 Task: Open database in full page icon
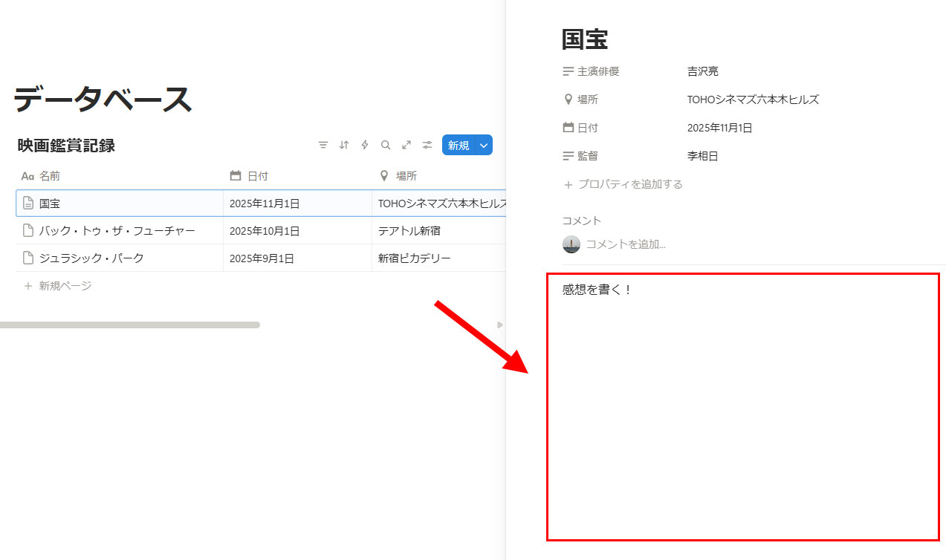(x=406, y=146)
